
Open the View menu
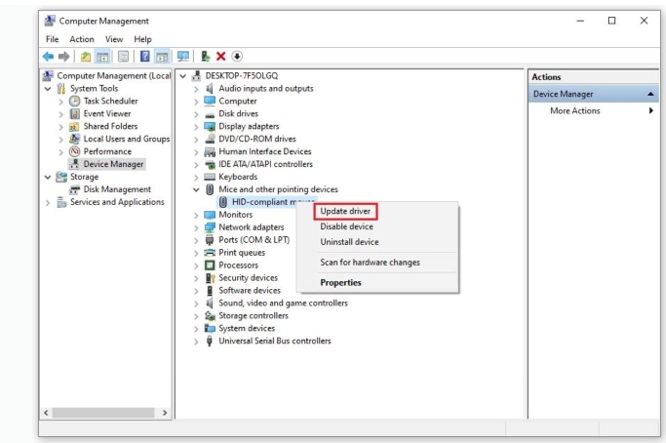114,39
